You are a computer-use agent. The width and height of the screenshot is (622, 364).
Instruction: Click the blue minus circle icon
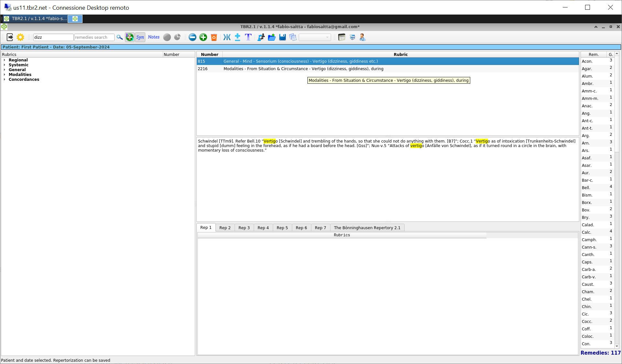tap(193, 37)
